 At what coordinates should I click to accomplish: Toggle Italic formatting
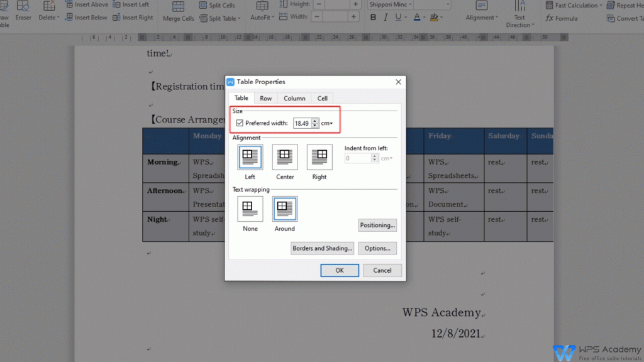(x=386, y=17)
